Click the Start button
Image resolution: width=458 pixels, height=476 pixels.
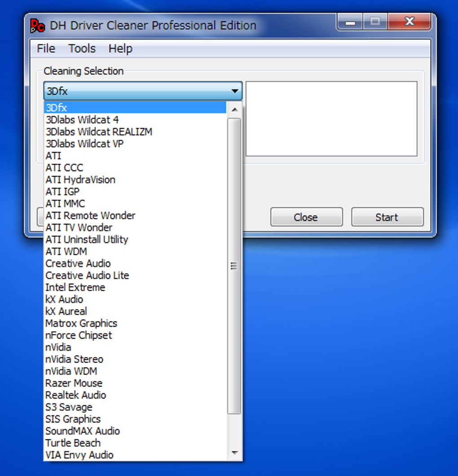[388, 217]
